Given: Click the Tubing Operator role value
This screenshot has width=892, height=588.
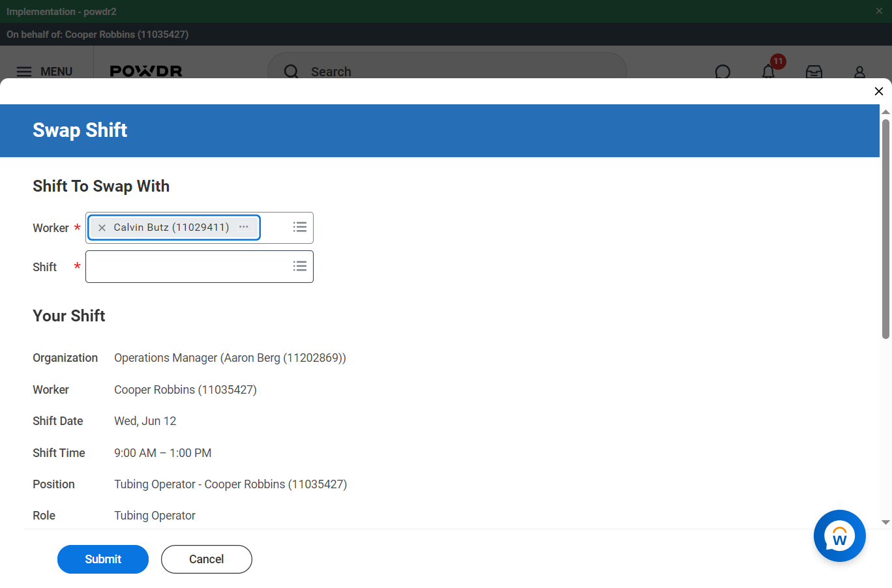Looking at the screenshot, I should pyautogui.click(x=155, y=516).
